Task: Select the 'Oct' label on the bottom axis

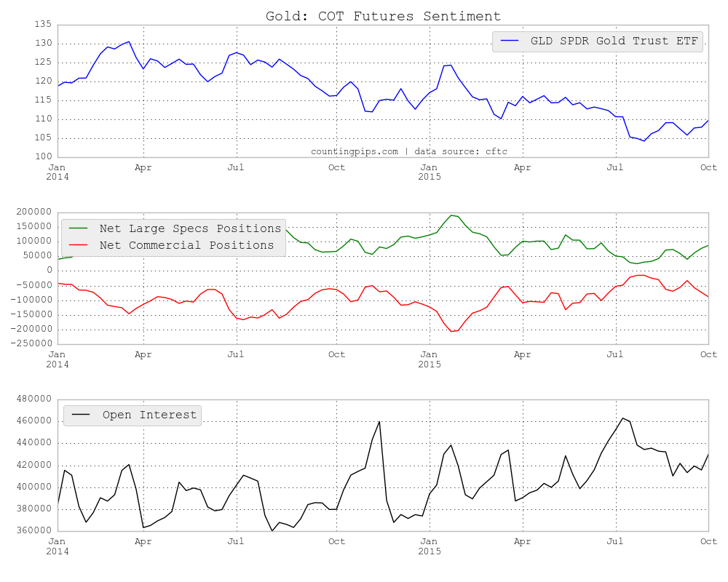Action: pyautogui.click(x=708, y=541)
